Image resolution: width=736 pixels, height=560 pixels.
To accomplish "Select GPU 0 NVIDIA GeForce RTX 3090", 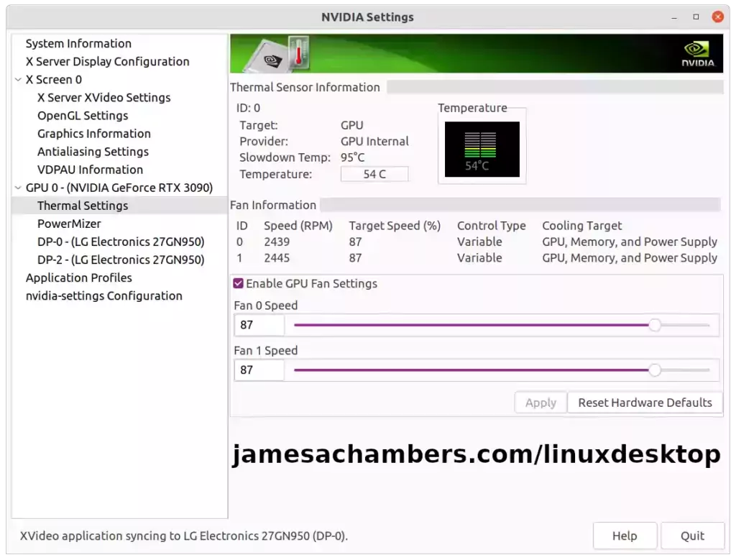I will tap(119, 188).
